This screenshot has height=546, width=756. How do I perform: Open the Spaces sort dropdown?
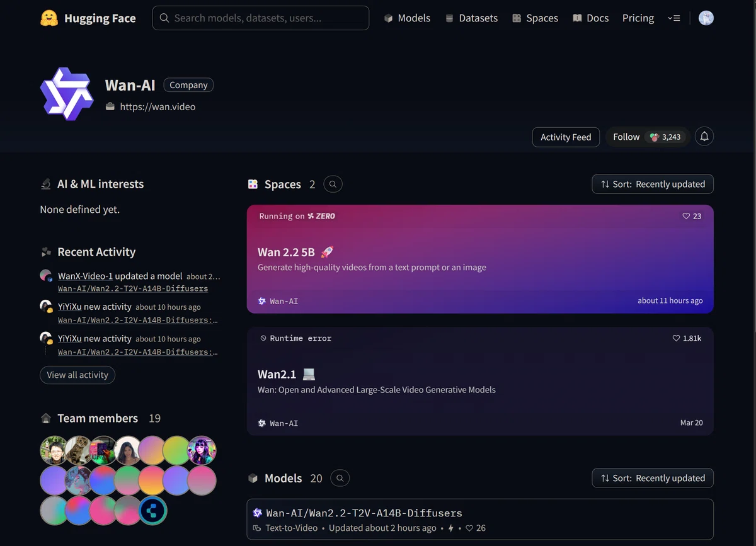point(653,184)
